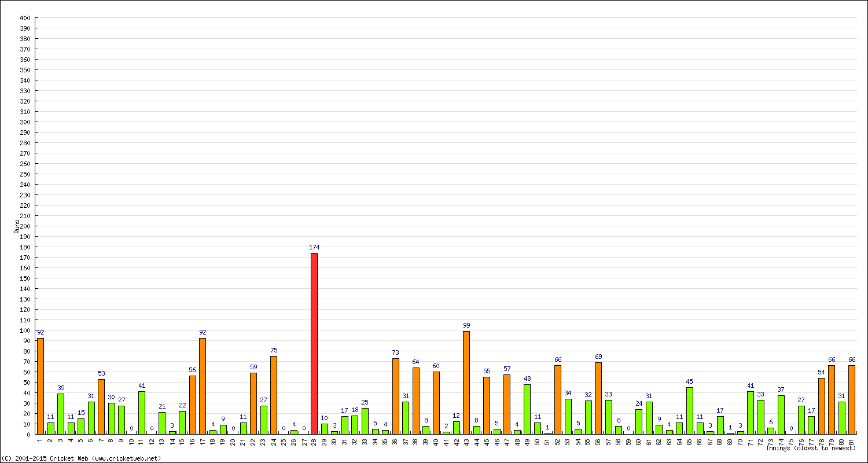868x463 pixels.
Task: Select the green bar labeled 30
Action: point(112,418)
